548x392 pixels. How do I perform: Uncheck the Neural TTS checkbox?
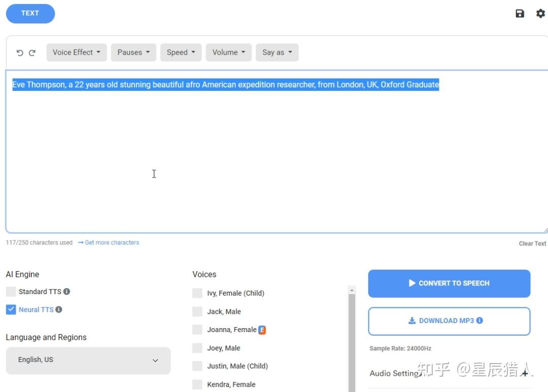(11, 309)
